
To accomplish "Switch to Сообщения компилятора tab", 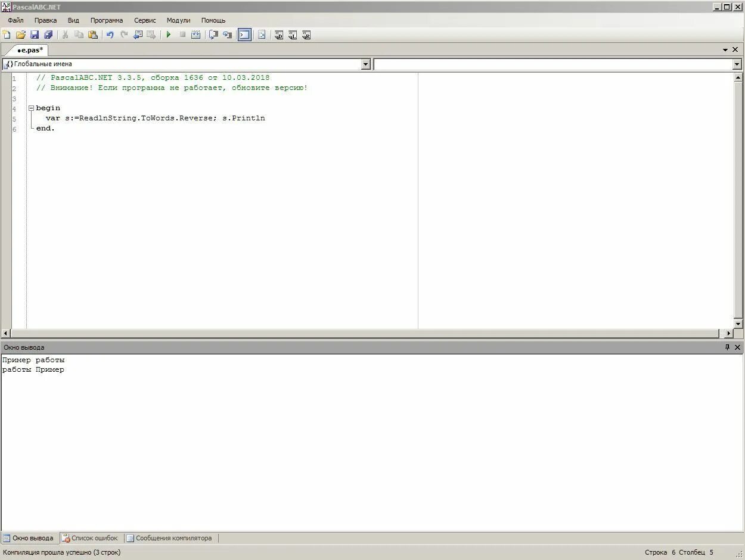I will point(169,538).
